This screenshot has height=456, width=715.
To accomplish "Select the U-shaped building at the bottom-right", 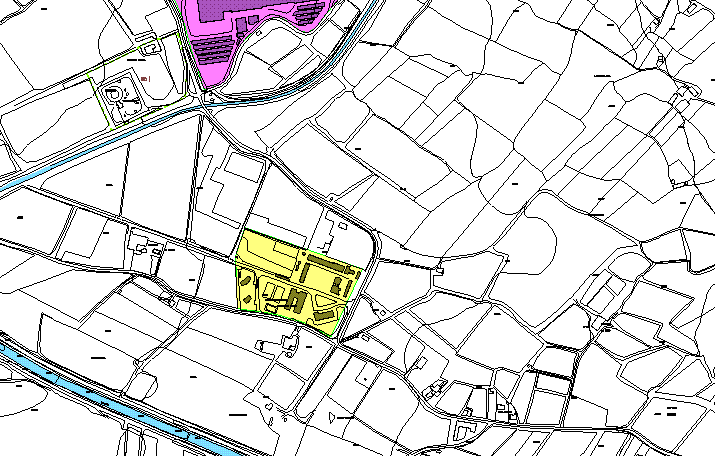I will click(x=466, y=428).
